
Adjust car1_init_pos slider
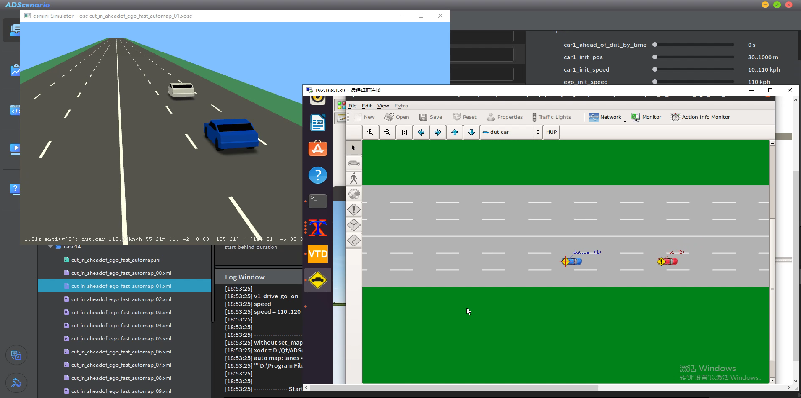694,57
